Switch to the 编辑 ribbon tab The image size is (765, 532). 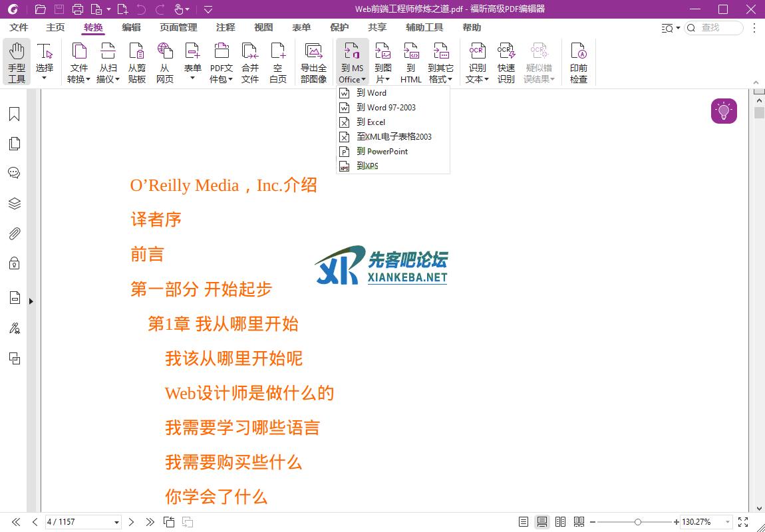[131, 27]
